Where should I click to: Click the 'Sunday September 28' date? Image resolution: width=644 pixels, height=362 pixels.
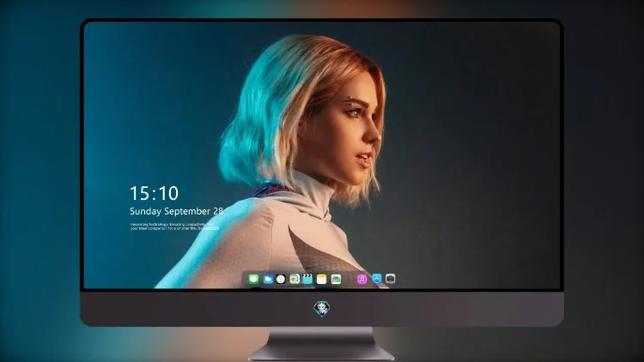click(x=176, y=211)
